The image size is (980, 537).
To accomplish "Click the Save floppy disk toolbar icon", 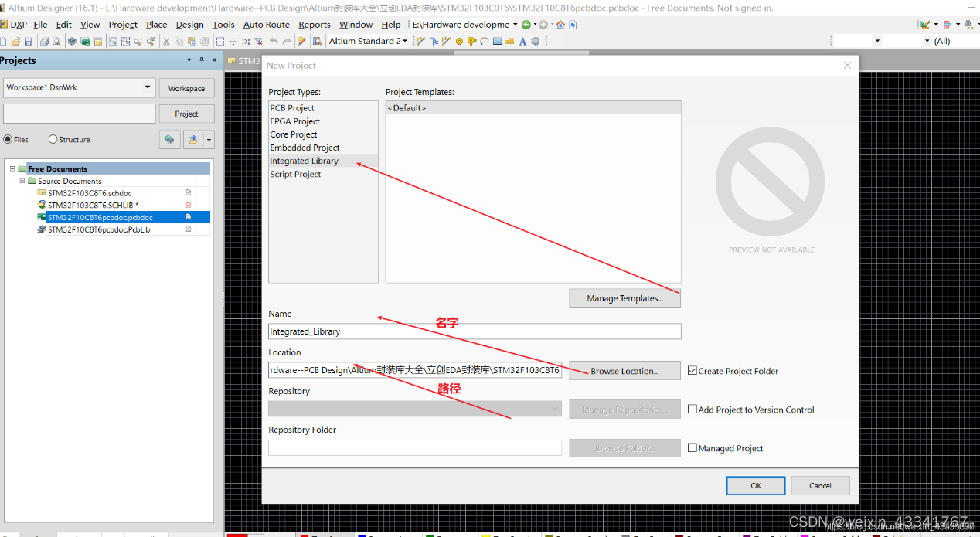I will [28, 41].
